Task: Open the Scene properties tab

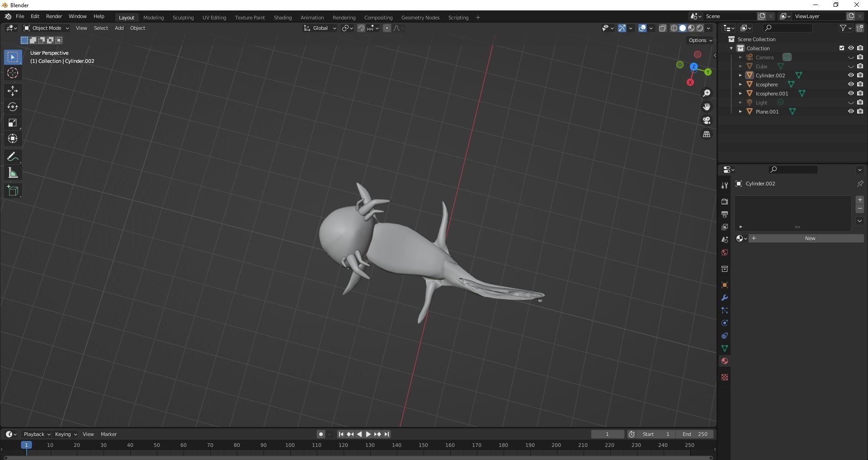Action: tap(725, 239)
